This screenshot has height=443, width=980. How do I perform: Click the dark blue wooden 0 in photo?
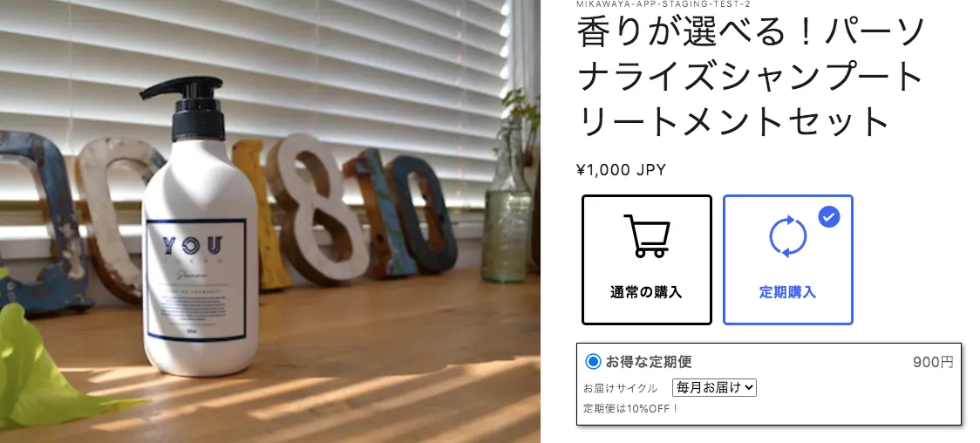pyautogui.click(x=420, y=214)
